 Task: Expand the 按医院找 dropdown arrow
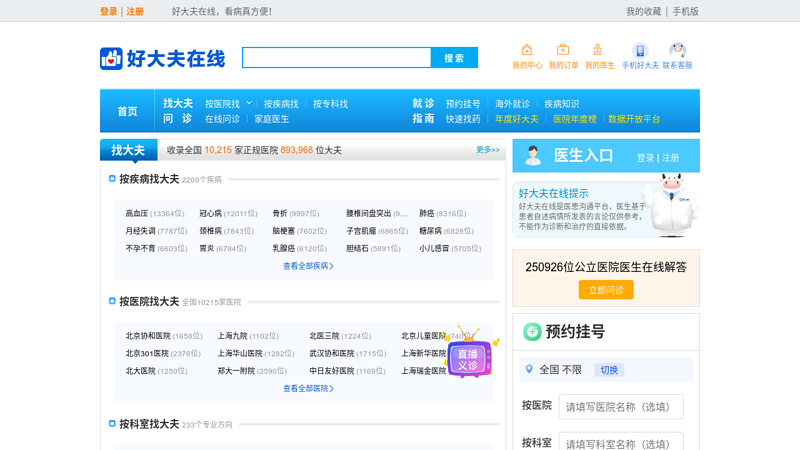click(x=249, y=103)
